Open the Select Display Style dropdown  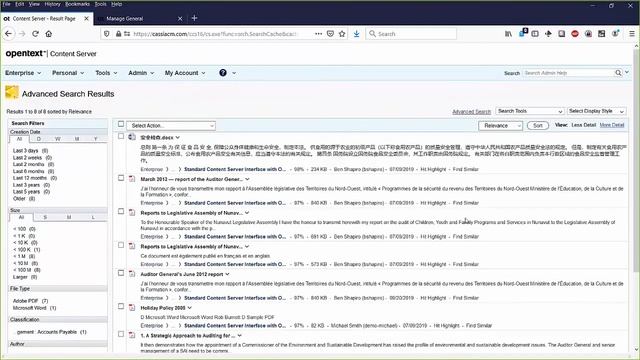pyautogui.click(x=596, y=111)
